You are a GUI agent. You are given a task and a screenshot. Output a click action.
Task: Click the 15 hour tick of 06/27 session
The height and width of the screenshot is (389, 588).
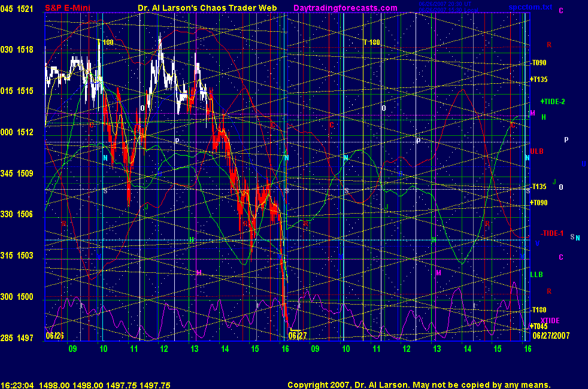497,349
